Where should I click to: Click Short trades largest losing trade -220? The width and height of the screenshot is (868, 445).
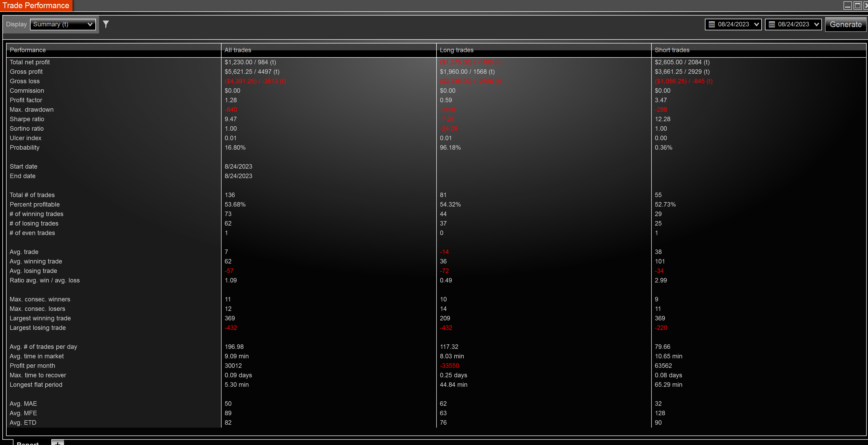coord(661,327)
